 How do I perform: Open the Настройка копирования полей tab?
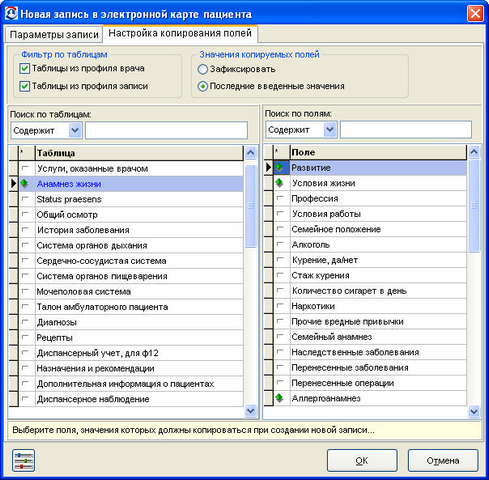(180, 34)
